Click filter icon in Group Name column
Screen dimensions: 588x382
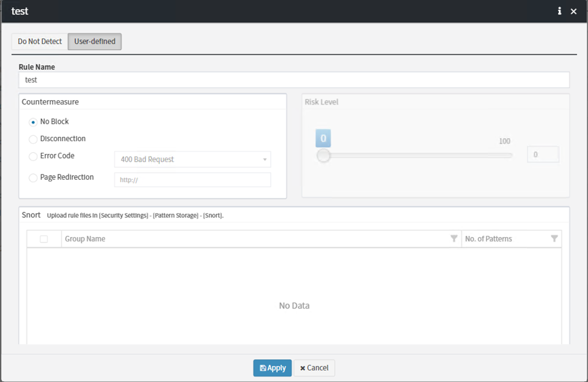[x=454, y=239]
